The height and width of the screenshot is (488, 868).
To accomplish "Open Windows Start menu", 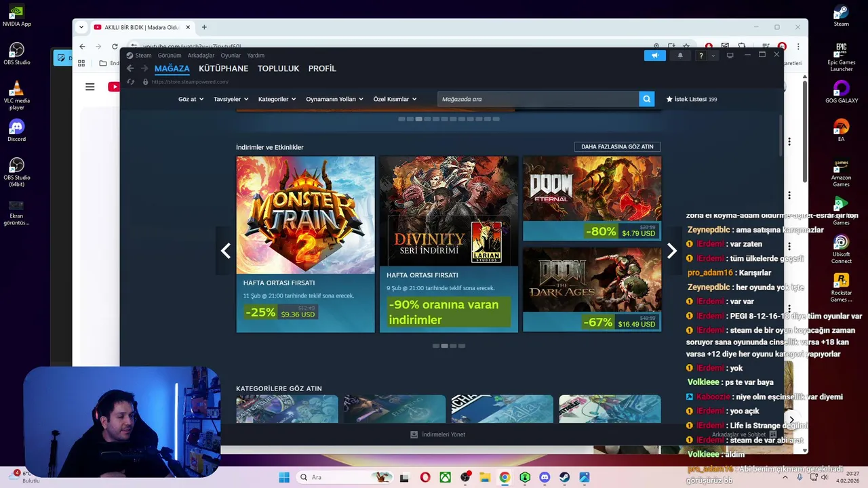I will pyautogui.click(x=283, y=477).
